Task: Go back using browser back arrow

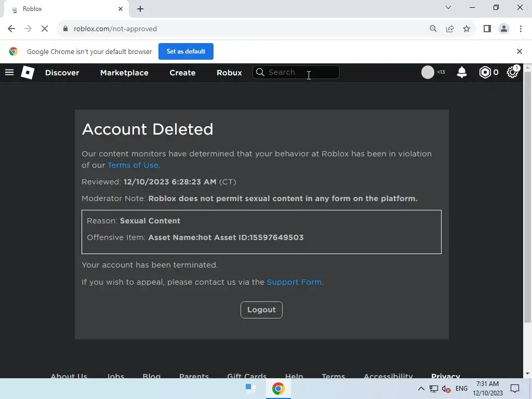Action: pos(11,29)
